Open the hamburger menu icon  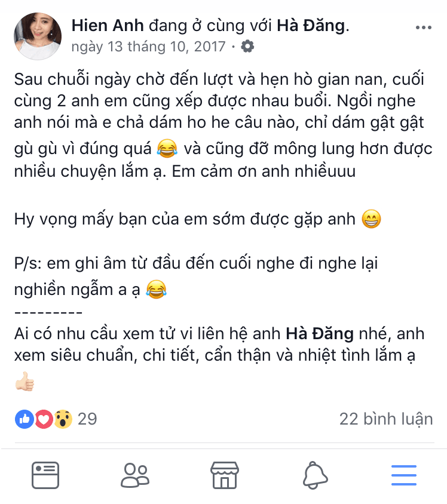click(404, 475)
